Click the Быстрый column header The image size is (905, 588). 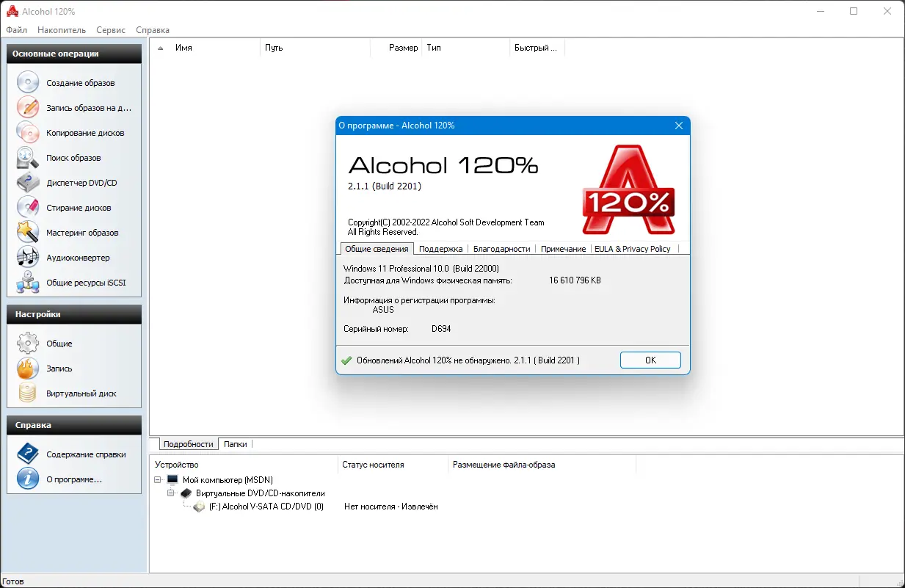point(537,48)
